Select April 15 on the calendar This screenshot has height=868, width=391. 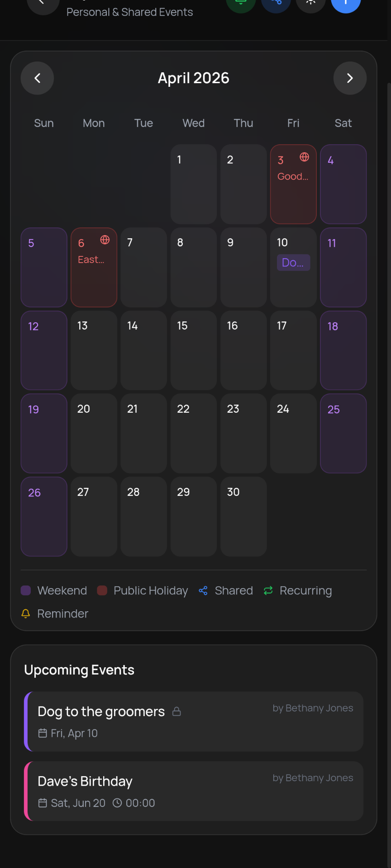click(x=193, y=350)
